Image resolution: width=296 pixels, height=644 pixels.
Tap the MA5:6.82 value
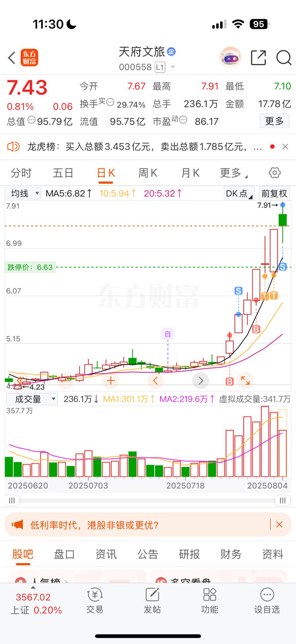coord(68,193)
